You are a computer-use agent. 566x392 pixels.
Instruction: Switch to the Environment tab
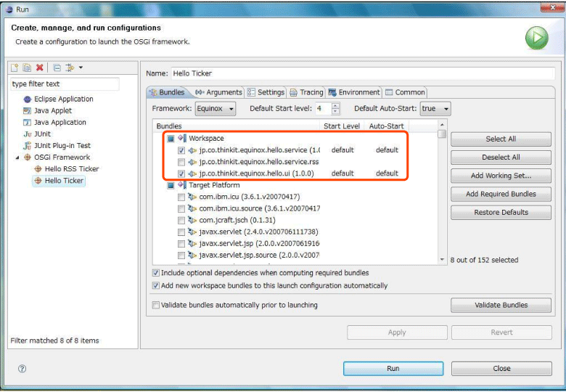pyautogui.click(x=354, y=92)
